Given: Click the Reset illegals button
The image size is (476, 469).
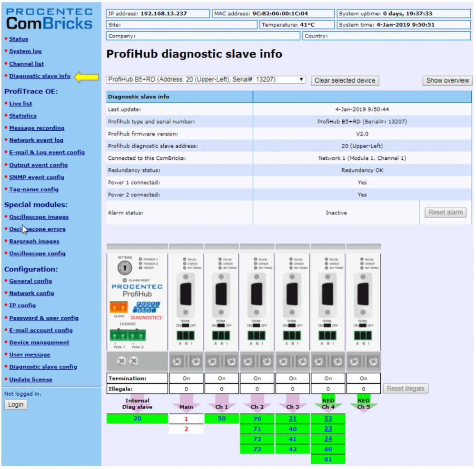Looking at the screenshot, I should (405, 388).
